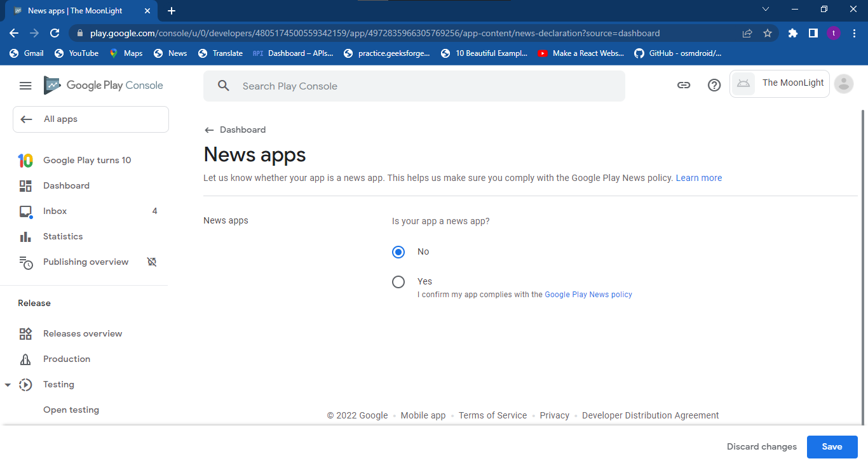Open help via question mark icon
This screenshot has width=868, height=468.
point(714,85)
